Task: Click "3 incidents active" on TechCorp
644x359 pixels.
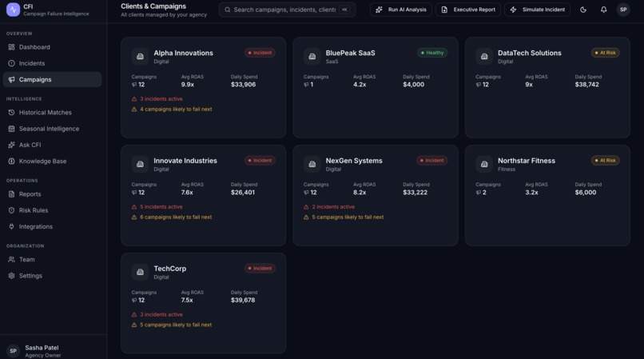Action: point(161,314)
